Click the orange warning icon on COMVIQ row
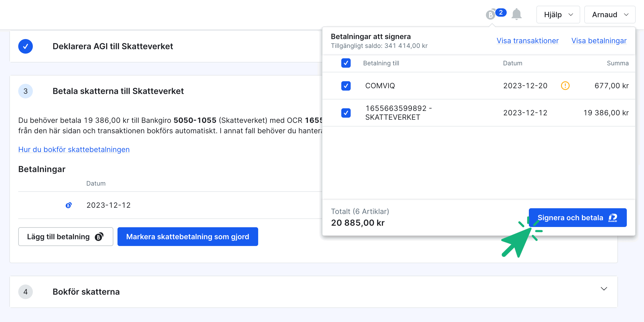Screen dimensions: 644x322 tap(565, 86)
